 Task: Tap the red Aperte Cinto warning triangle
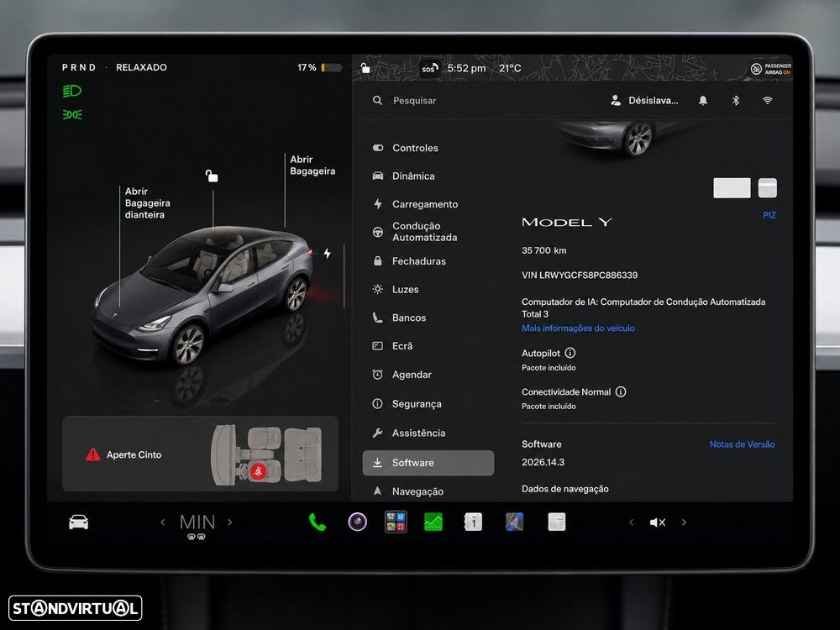pos(92,454)
